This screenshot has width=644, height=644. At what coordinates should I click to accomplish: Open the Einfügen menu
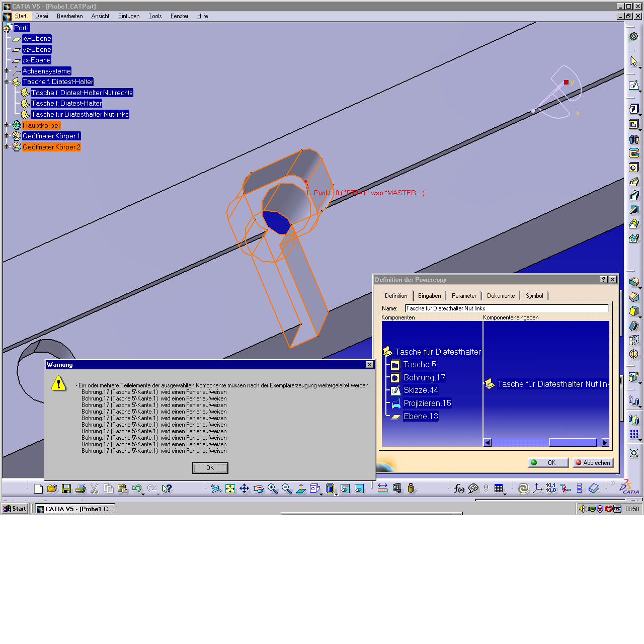pyautogui.click(x=129, y=16)
